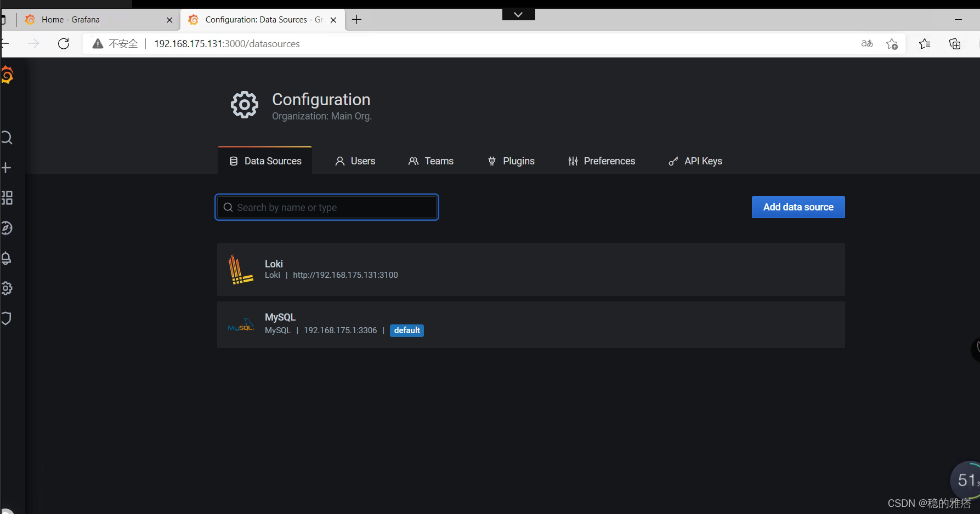The height and width of the screenshot is (514, 980).
Task: Open the Loki data source entry
Action: pyautogui.click(x=531, y=270)
